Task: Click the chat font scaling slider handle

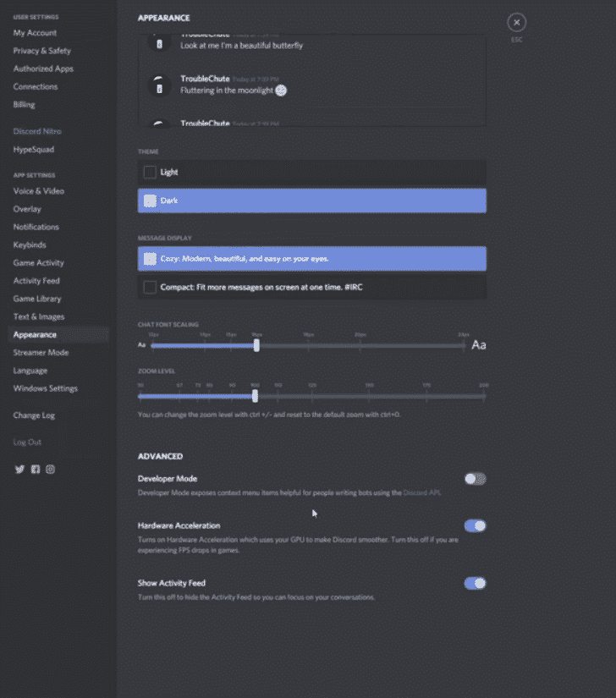Action: pyautogui.click(x=256, y=345)
